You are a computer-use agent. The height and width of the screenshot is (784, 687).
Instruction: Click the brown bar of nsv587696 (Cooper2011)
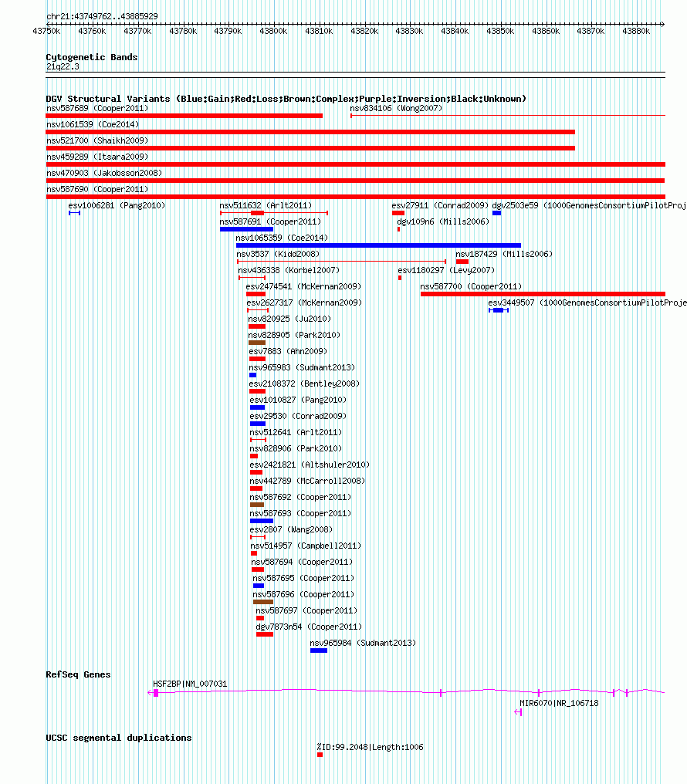(263, 602)
